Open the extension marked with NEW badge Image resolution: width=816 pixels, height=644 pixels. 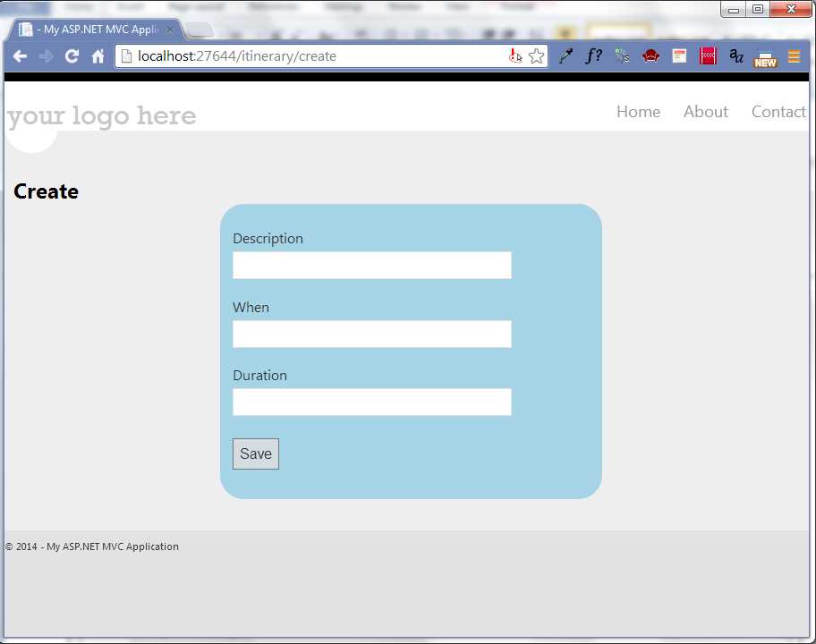pos(765,57)
